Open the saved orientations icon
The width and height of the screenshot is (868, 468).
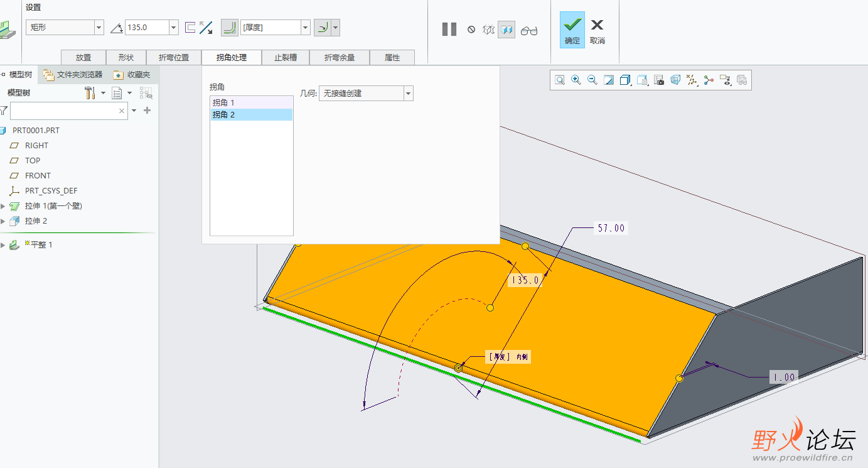tap(642, 80)
